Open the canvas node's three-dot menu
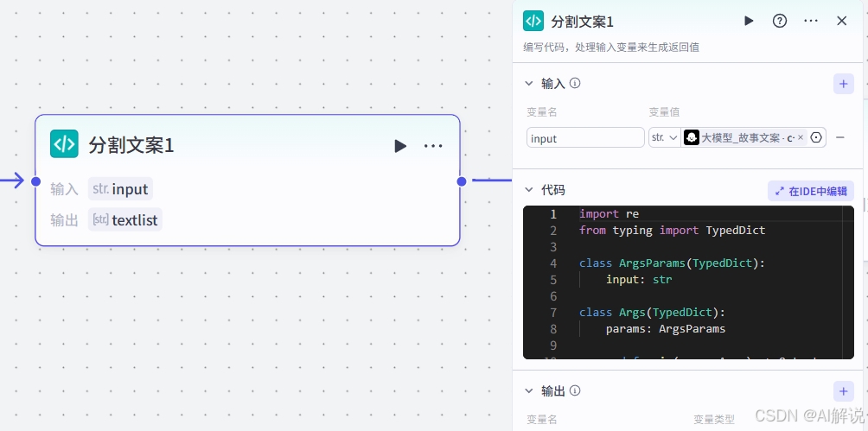This screenshot has width=868, height=431. click(x=433, y=146)
